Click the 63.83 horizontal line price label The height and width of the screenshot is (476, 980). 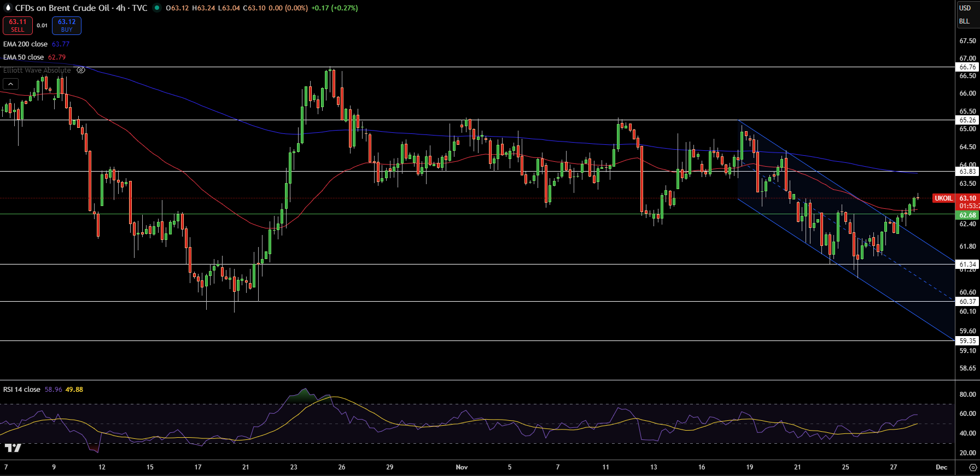tap(967, 171)
